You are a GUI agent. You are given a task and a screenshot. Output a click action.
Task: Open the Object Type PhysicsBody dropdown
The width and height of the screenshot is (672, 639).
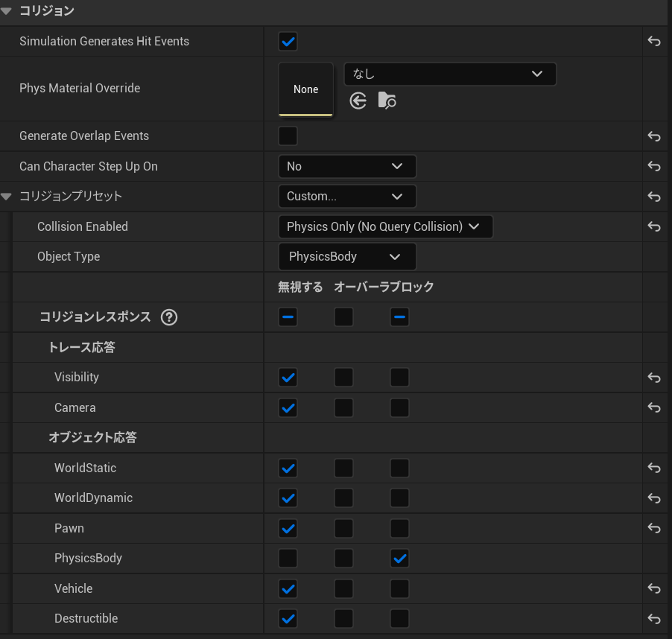[346, 257]
